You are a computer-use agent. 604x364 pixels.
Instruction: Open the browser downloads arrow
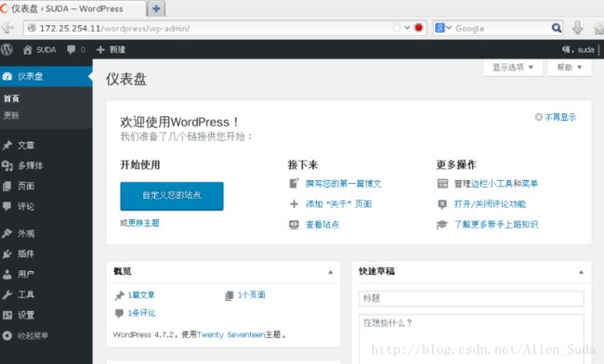coord(577,28)
